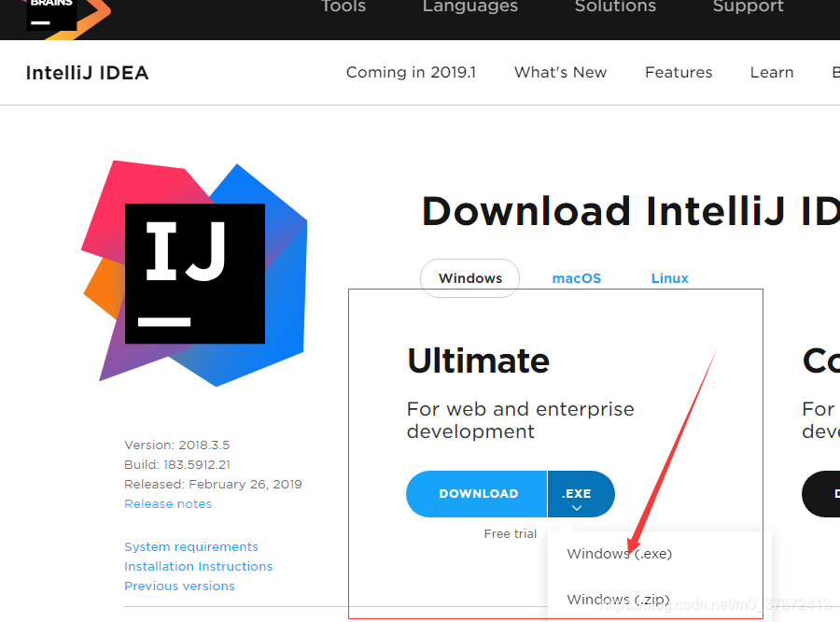
Task: Open the What's New page
Action: tap(560, 73)
